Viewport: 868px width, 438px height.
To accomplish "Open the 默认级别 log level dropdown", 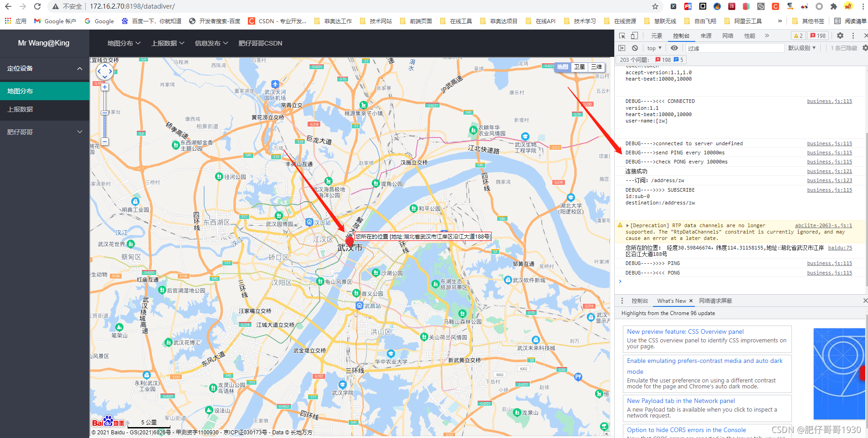I will tap(802, 48).
